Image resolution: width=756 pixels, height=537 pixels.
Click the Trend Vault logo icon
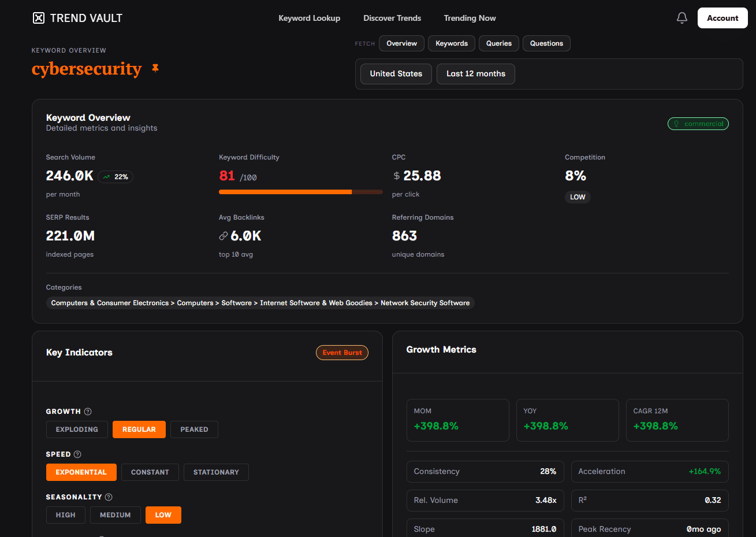click(x=39, y=18)
